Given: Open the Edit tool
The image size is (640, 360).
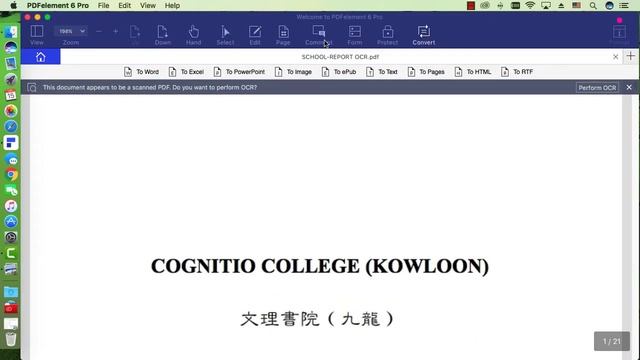Looking at the screenshot, I should [255, 35].
